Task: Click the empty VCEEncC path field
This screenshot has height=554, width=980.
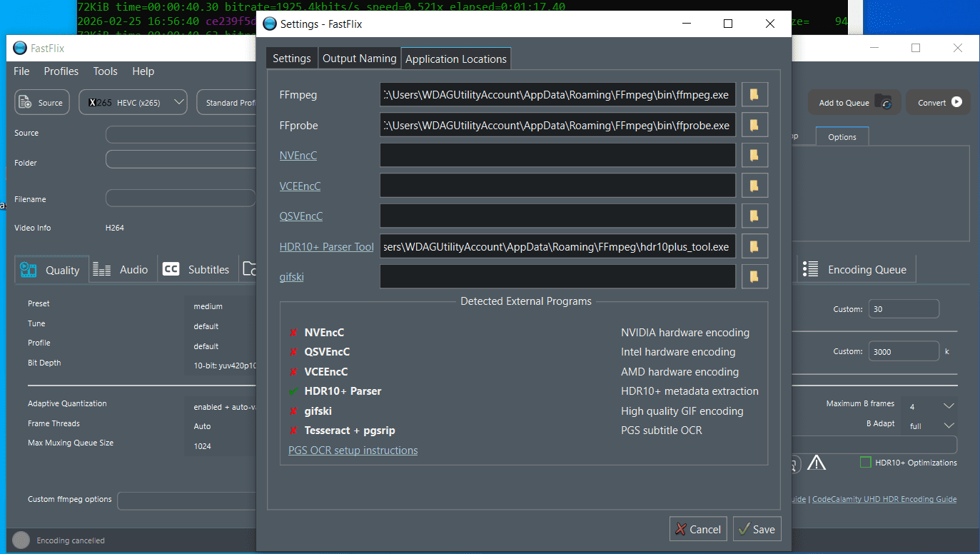Action: (x=557, y=186)
